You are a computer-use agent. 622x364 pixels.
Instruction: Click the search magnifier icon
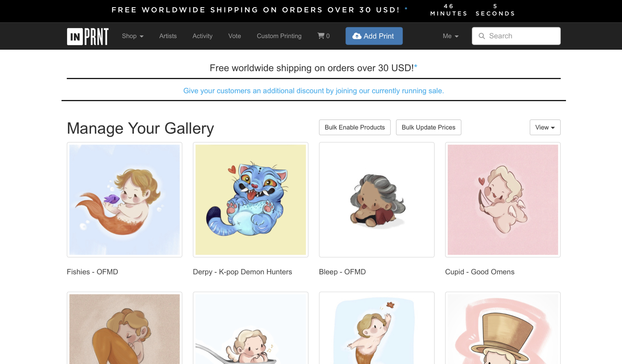(x=482, y=36)
